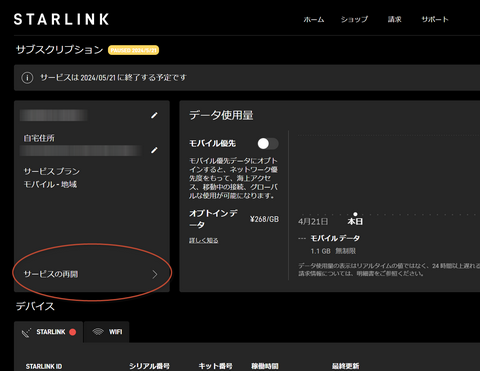Click the service ending 2024/05/21 notice text

tap(113, 78)
